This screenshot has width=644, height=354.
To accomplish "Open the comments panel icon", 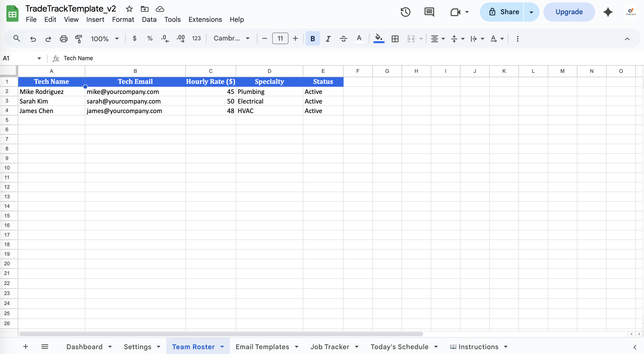I will pyautogui.click(x=429, y=12).
